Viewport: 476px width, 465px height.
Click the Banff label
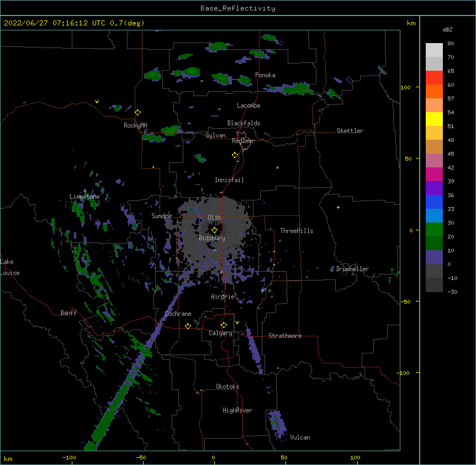(x=68, y=313)
